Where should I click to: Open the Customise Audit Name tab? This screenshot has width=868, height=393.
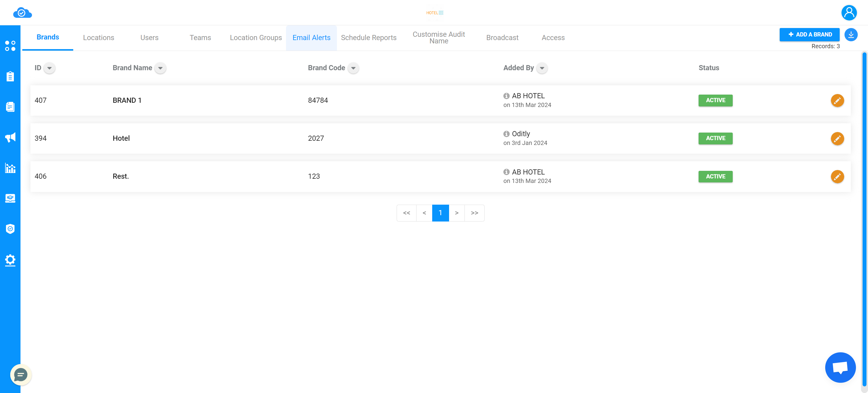(x=439, y=38)
